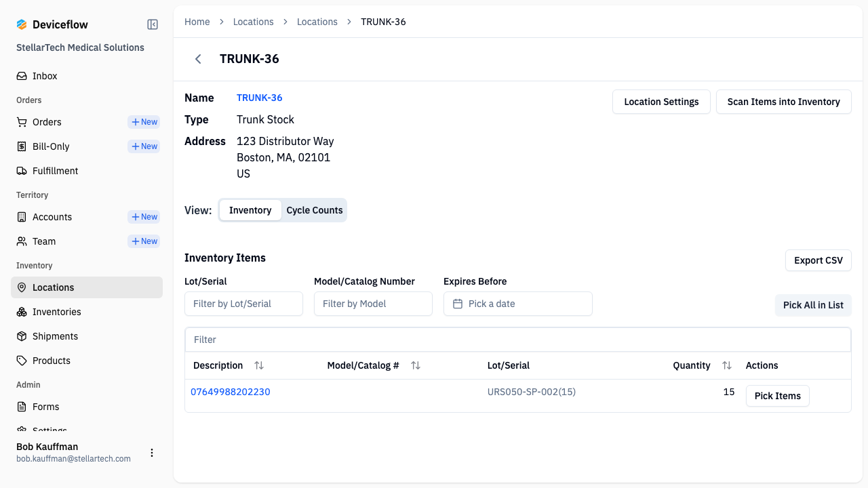Open item link 07649988202230
This screenshot has width=868, height=488.
[231, 392]
